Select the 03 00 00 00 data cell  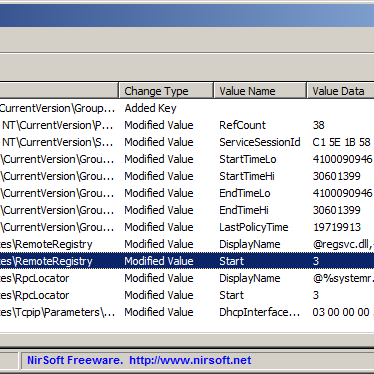click(x=341, y=312)
